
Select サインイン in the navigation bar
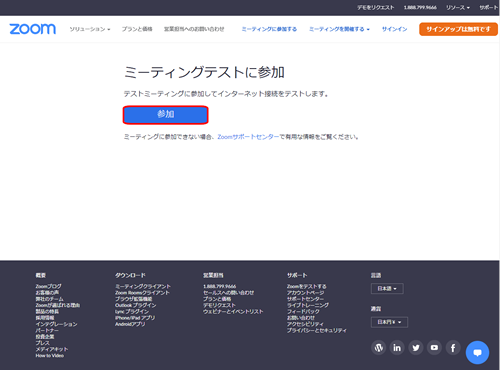(x=394, y=29)
